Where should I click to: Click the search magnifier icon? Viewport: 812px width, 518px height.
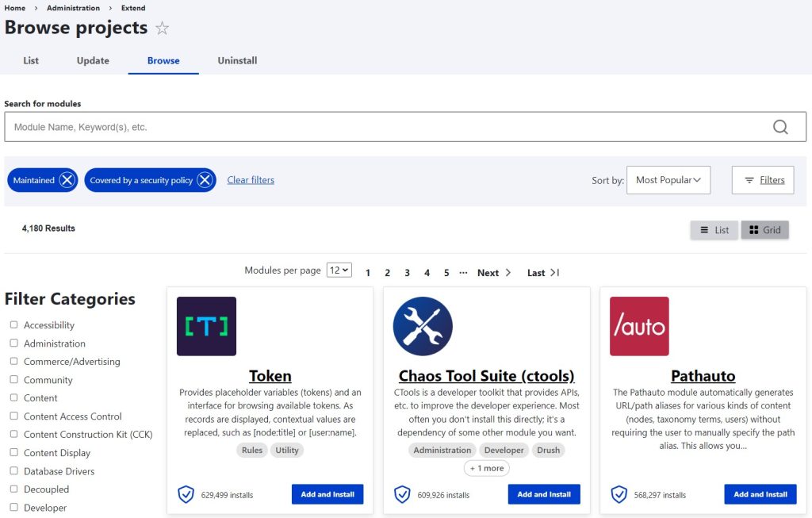780,127
